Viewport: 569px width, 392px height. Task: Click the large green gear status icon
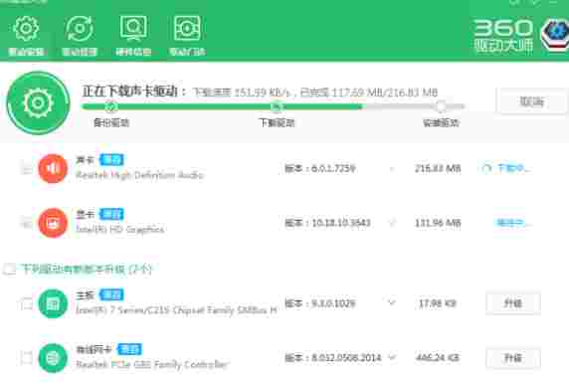[x=38, y=103]
